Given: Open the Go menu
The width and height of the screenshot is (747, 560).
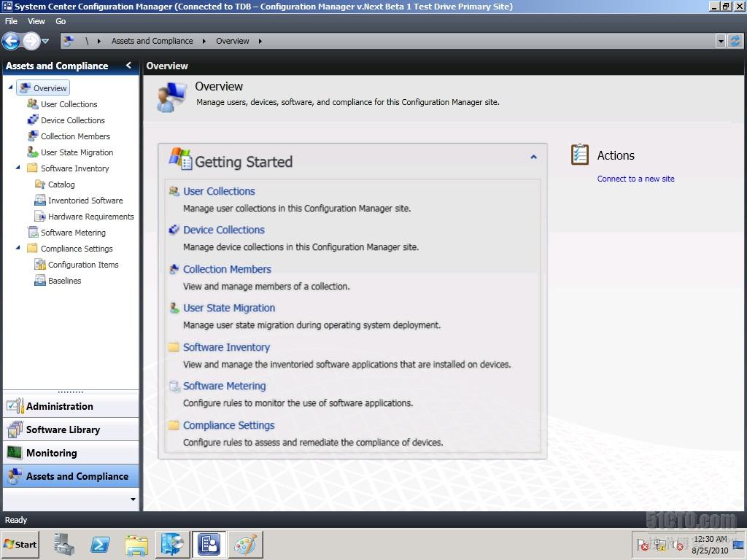Looking at the screenshot, I should pos(61,21).
